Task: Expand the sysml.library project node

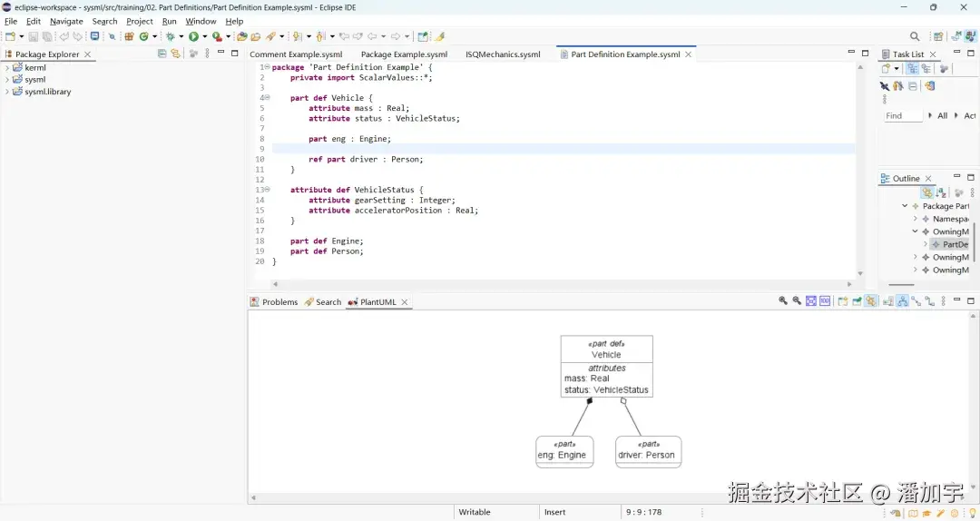Action: click(x=7, y=92)
